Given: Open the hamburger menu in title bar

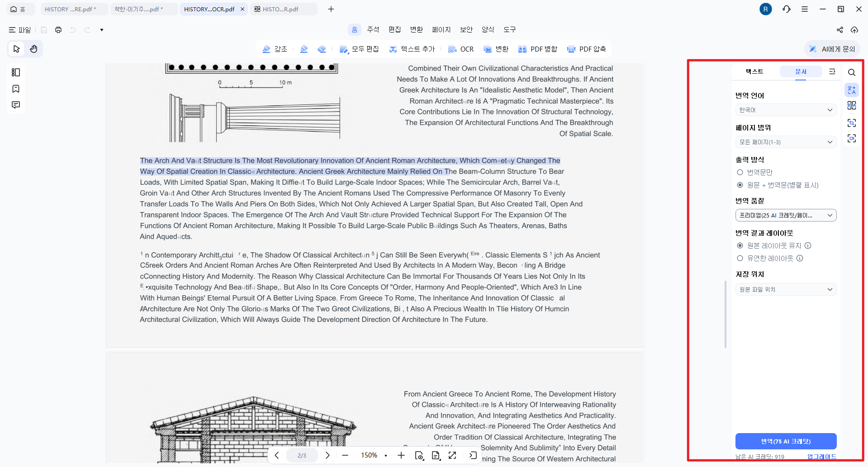Looking at the screenshot, I should coord(805,9).
